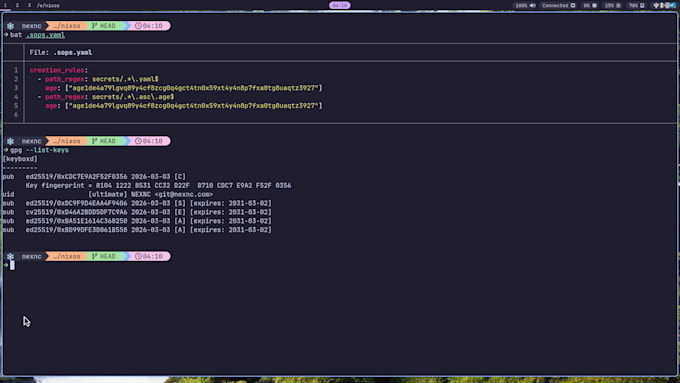Viewport: 680px width, 383px height.
Task: Click the /e/nixos window title in bar
Action: click(x=48, y=6)
